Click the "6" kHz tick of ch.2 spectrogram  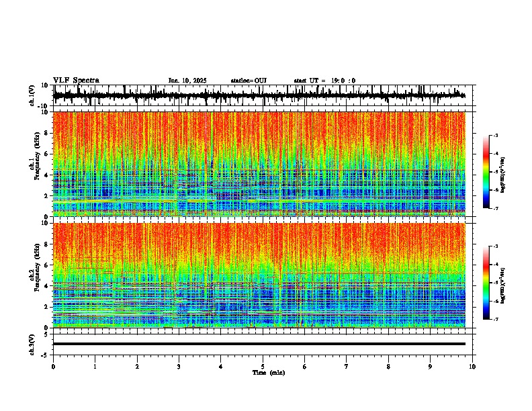pos(46,265)
